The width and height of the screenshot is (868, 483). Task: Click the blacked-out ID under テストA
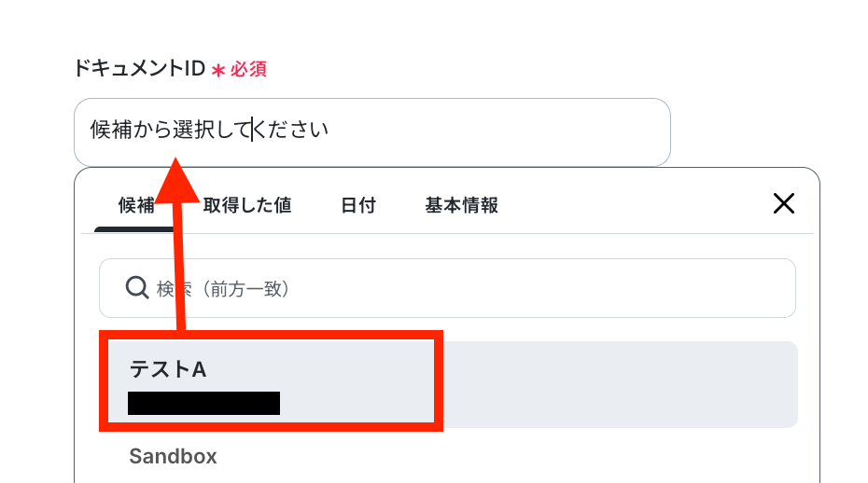(203, 403)
